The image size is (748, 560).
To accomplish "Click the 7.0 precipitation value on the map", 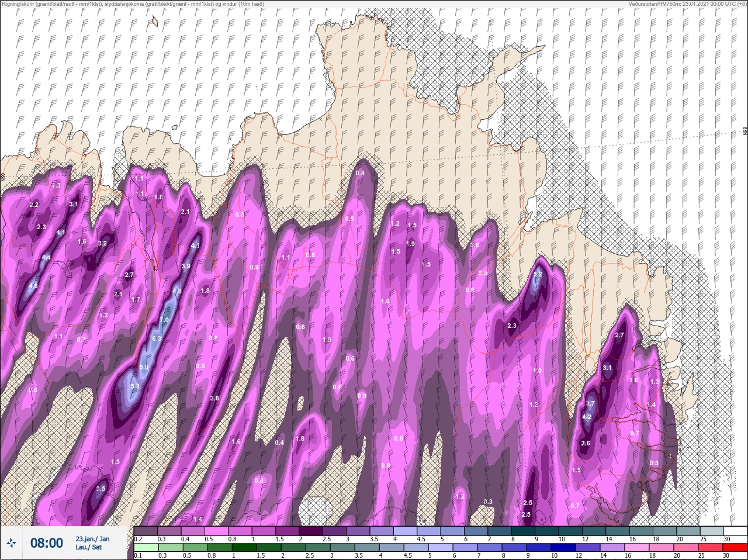I will [x=164, y=320].
